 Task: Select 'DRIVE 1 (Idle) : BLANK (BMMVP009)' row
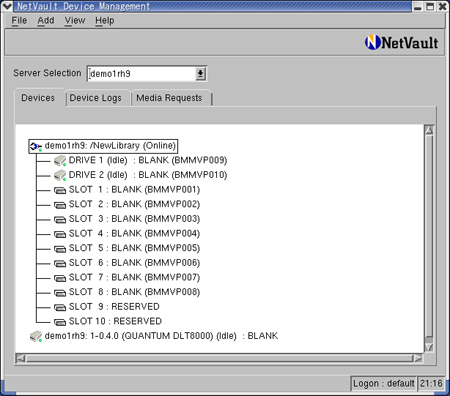tap(141, 161)
